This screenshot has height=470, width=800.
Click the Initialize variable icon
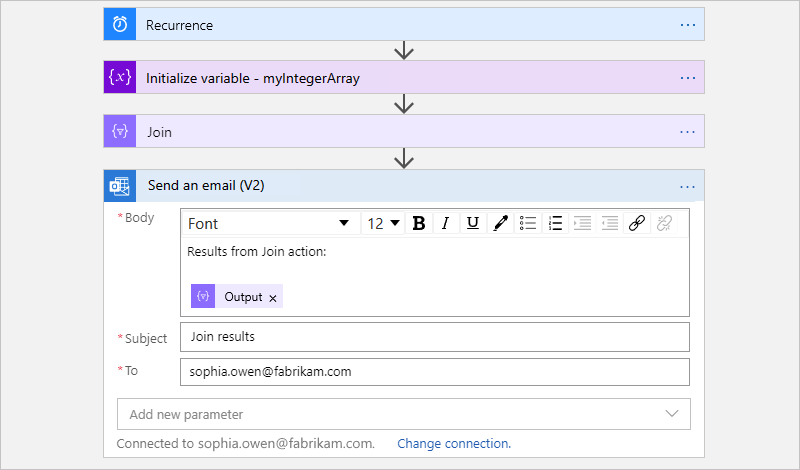(120, 78)
